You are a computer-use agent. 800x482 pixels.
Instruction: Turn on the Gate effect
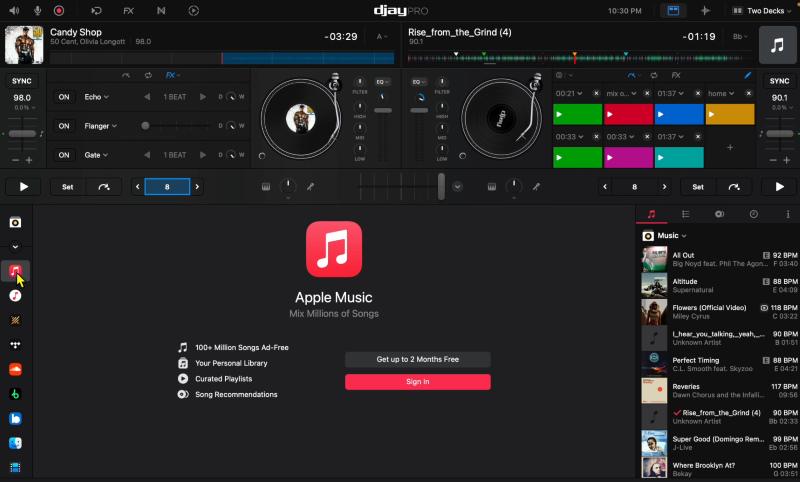click(64, 155)
